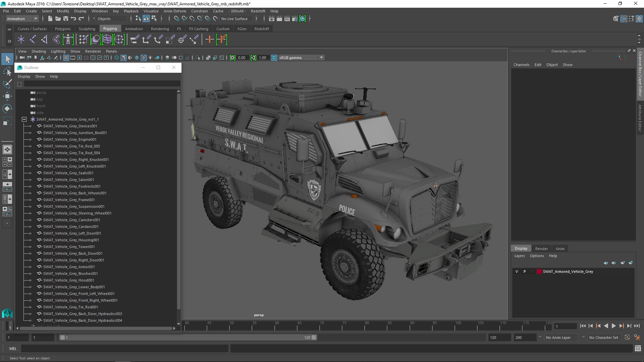The height and width of the screenshot is (362, 644).
Task: Open Script Editor icon at command line
Action: click(638, 349)
